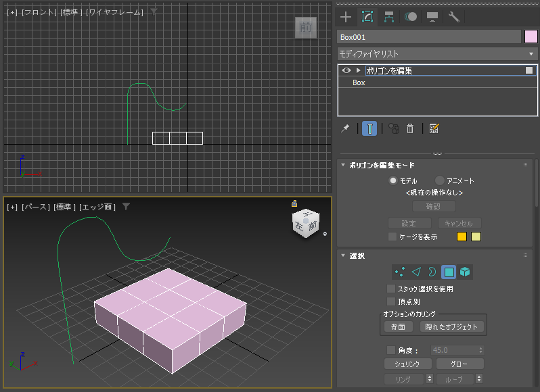Expand the ポリゴンを編集 modifier sub-objects
This screenshot has height=392, width=540.
pyautogui.click(x=358, y=70)
